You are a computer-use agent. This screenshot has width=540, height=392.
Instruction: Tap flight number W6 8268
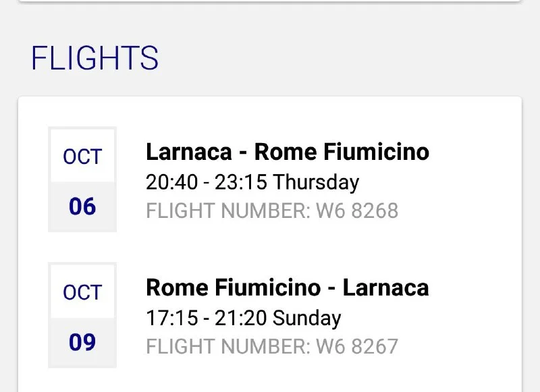click(x=357, y=211)
